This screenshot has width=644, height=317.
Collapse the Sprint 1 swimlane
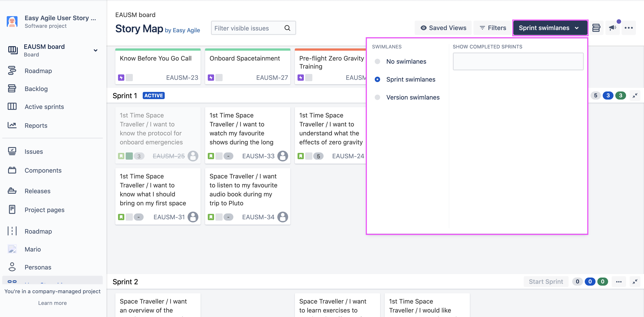(635, 96)
